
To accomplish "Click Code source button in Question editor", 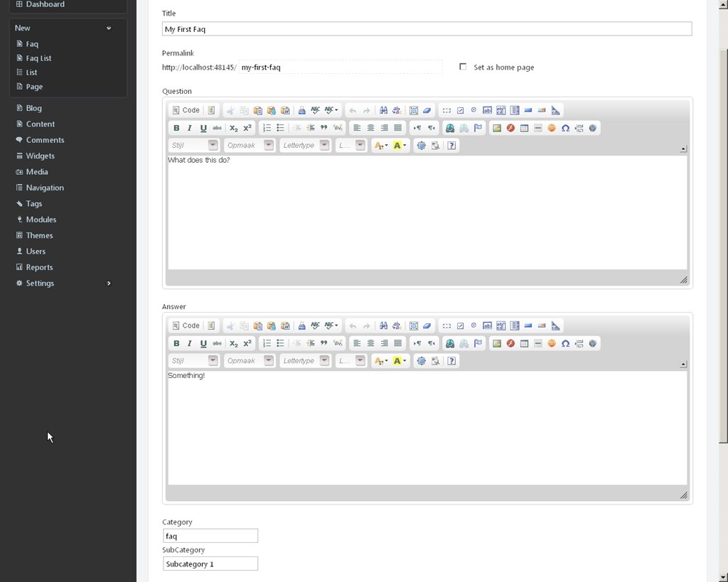I will tap(186, 110).
